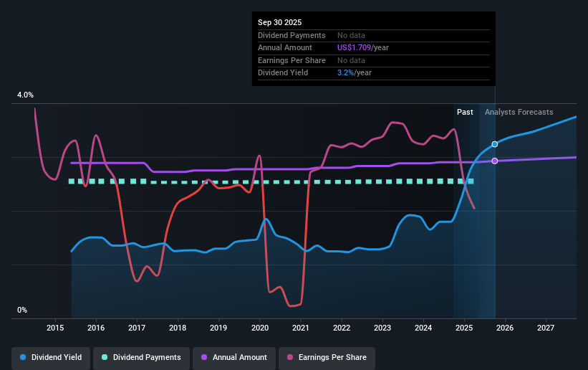Click the 4.0% y-axis label

pyautogui.click(x=25, y=95)
